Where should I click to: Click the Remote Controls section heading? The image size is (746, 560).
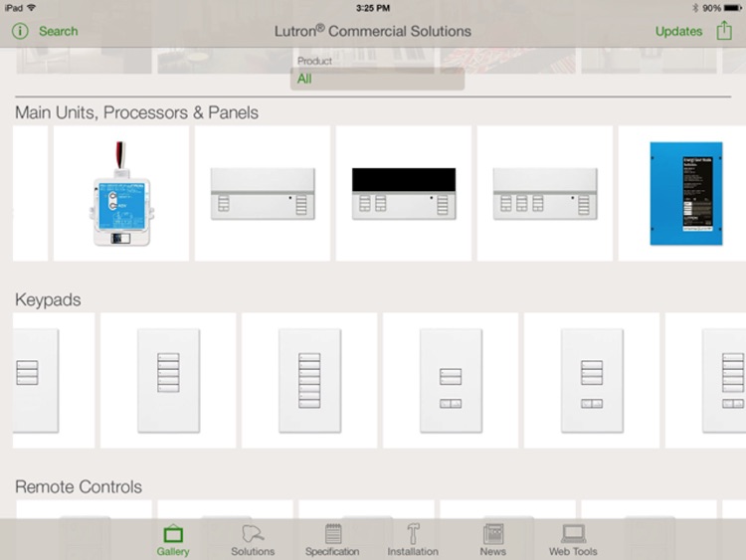click(x=79, y=486)
